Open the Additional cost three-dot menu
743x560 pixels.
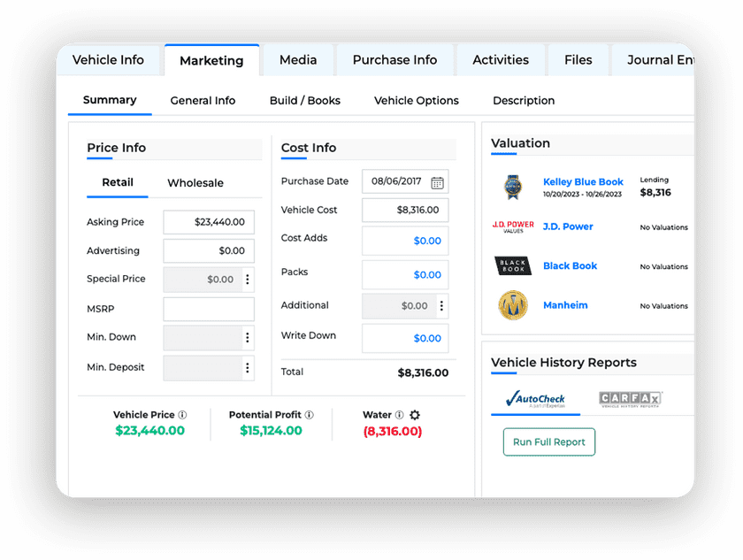click(x=441, y=306)
